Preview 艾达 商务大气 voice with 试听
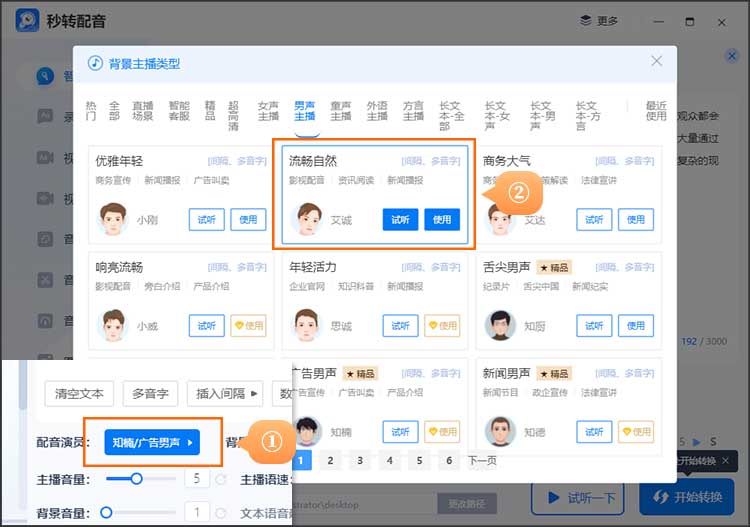750x527 pixels. click(594, 220)
